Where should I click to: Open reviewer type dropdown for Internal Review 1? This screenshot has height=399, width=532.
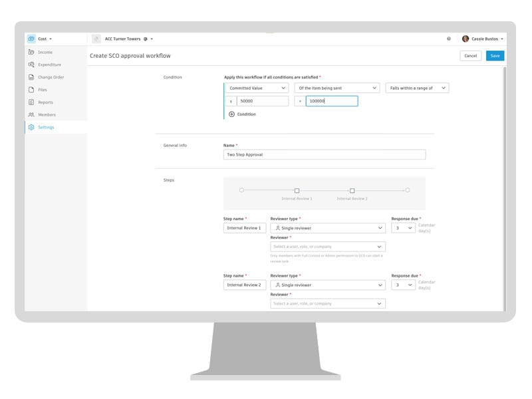click(328, 228)
